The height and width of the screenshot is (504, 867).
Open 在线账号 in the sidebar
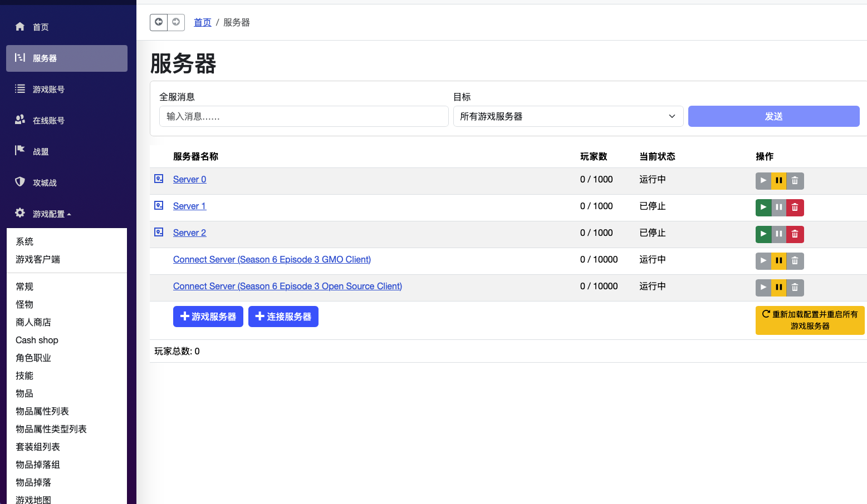(67, 120)
